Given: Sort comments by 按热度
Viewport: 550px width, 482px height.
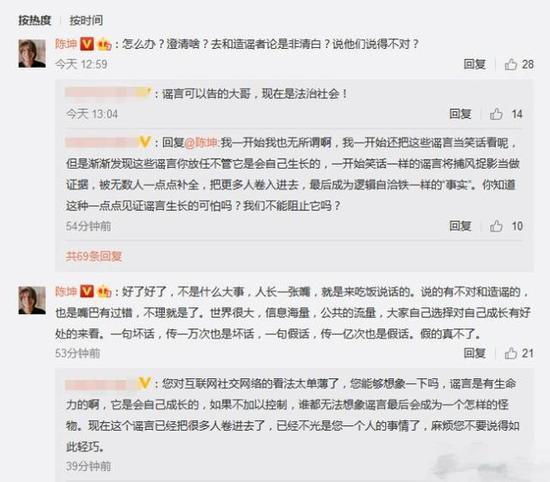Looking at the screenshot, I should coord(35,20).
